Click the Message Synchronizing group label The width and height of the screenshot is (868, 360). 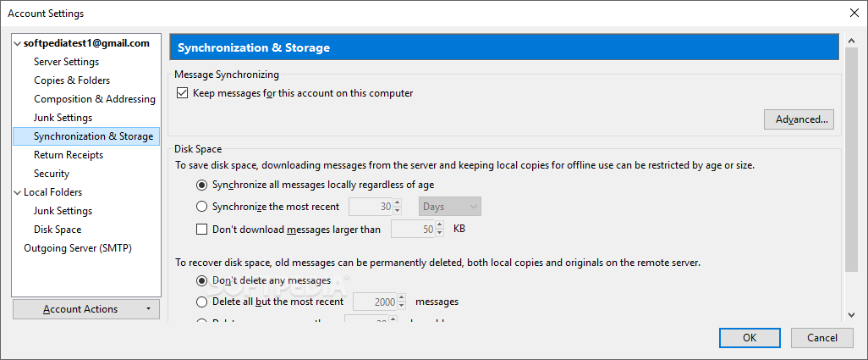tap(227, 74)
